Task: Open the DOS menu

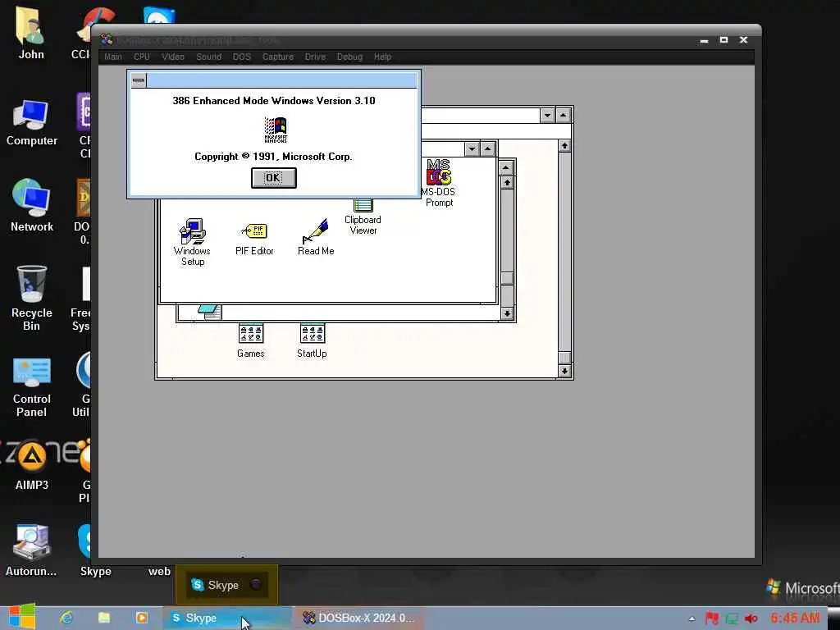Action: tap(242, 57)
